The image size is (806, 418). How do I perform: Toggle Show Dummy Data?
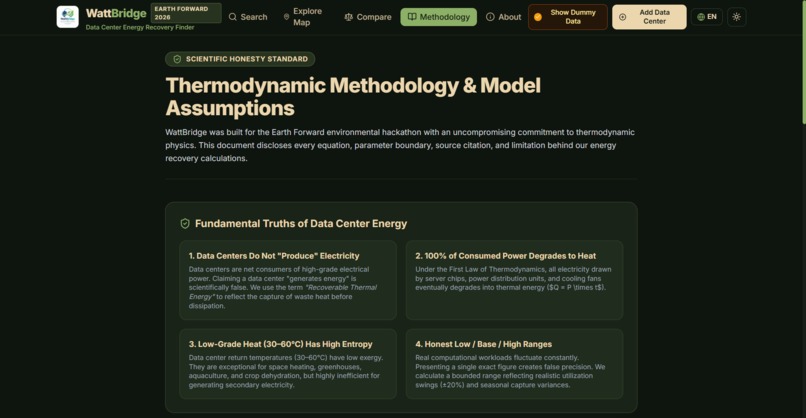567,17
